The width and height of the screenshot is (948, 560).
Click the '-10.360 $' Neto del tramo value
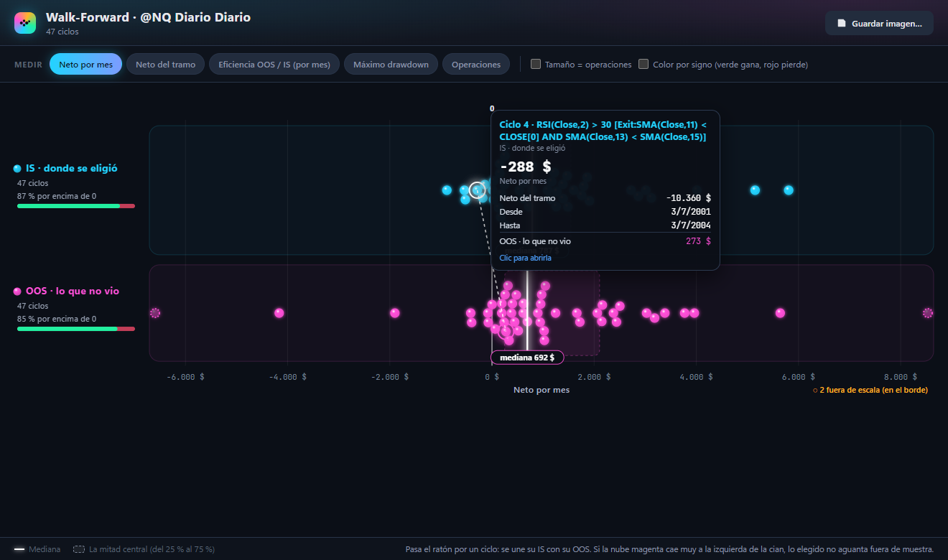(688, 198)
